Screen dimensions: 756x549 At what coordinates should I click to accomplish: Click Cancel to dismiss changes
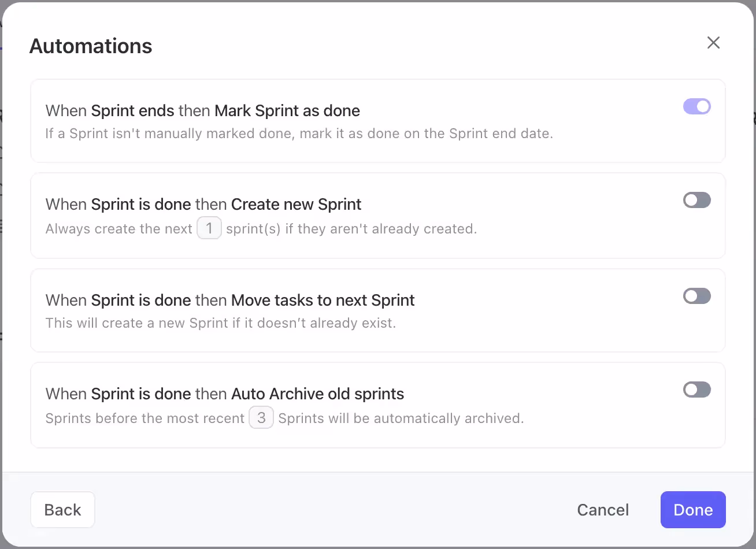coord(603,510)
